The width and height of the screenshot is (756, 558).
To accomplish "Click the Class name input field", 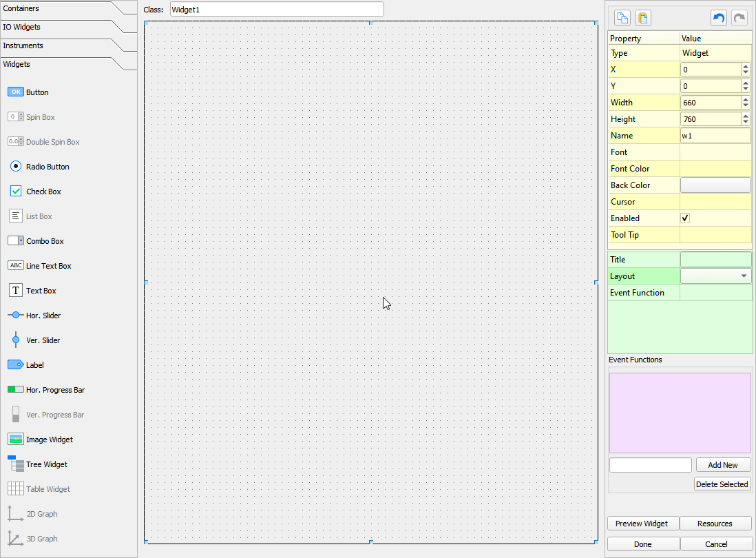I will [275, 10].
